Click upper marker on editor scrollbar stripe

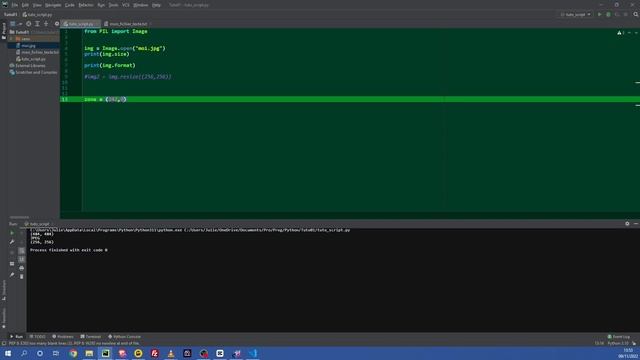pyautogui.click(x=637, y=83)
